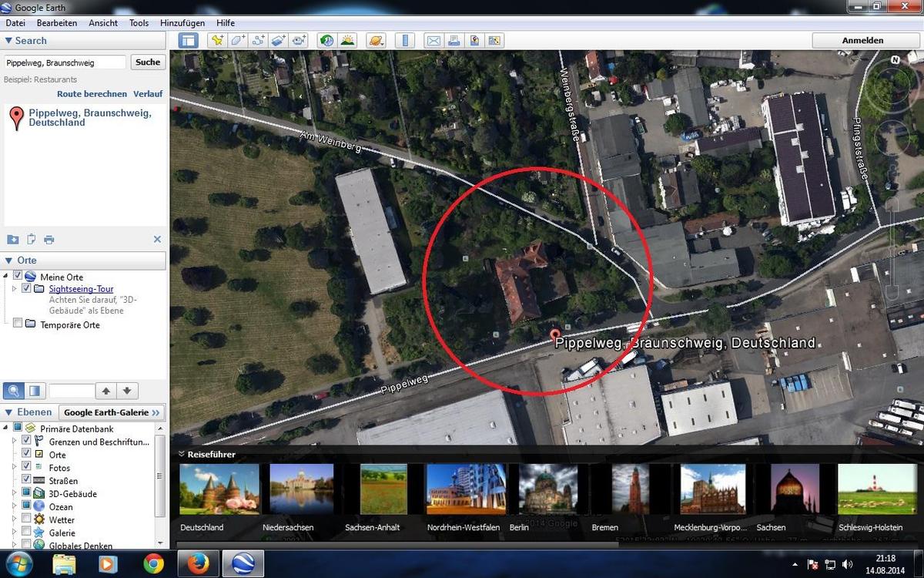
Task: Open the Tools menu
Action: pyautogui.click(x=139, y=23)
